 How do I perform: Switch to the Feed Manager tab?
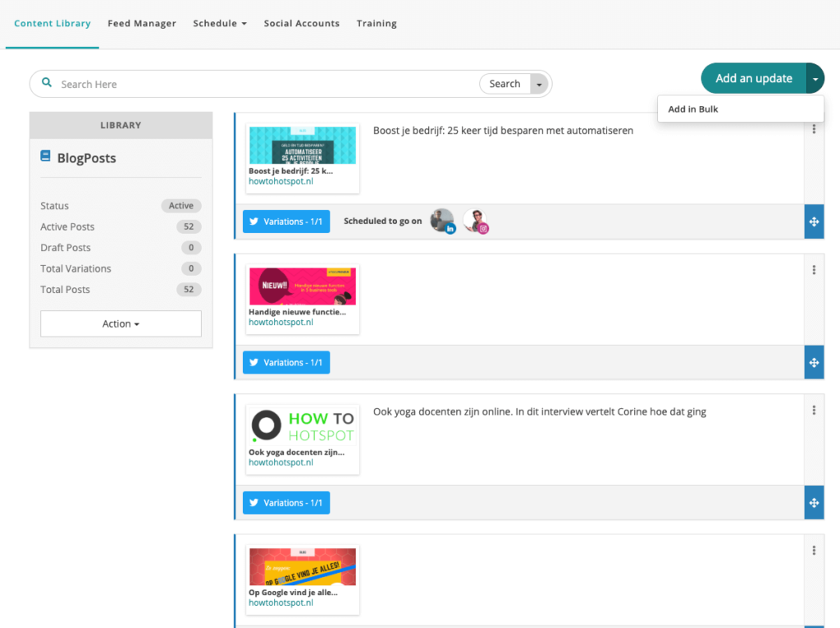pos(142,24)
